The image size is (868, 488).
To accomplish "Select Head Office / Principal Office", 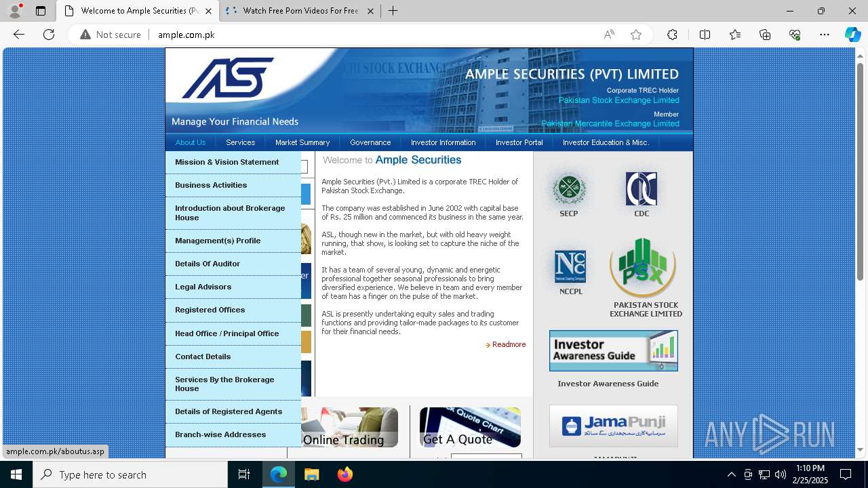I will (233, 334).
